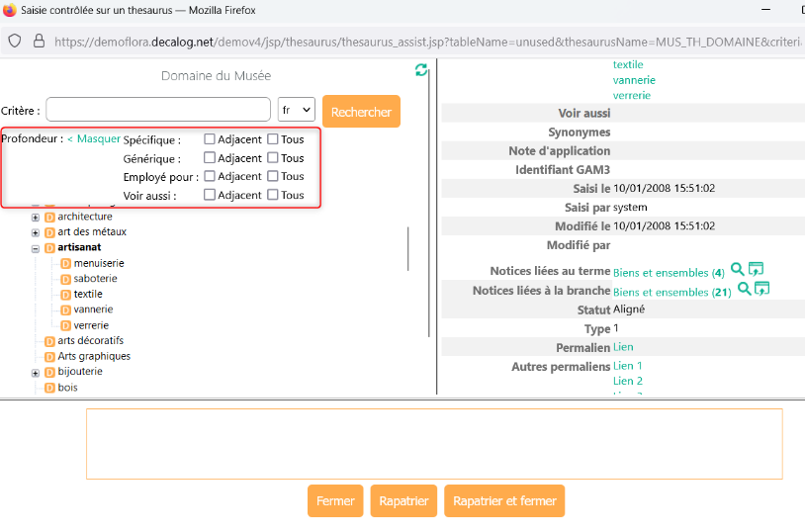Click the green refresh icon above the tree
Image resolution: width=805 pixels, height=532 pixels.
click(421, 70)
